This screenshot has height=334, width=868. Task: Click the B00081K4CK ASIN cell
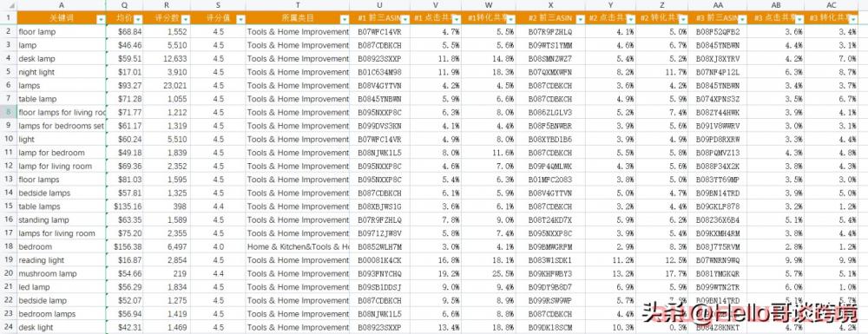380,260
